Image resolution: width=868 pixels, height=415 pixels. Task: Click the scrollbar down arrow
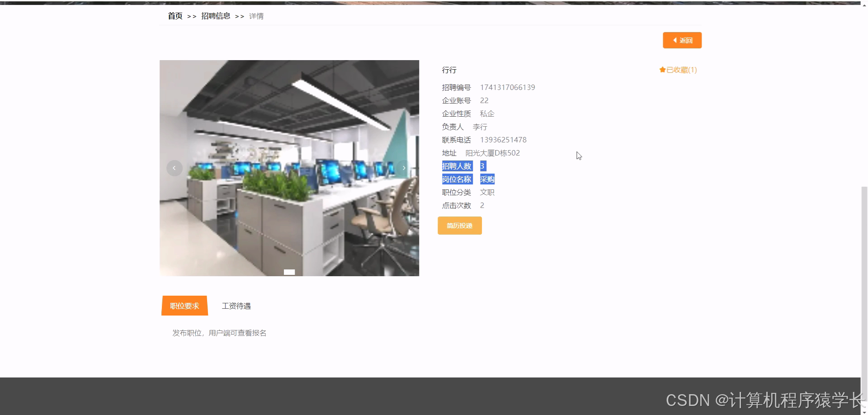[x=864, y=410]
